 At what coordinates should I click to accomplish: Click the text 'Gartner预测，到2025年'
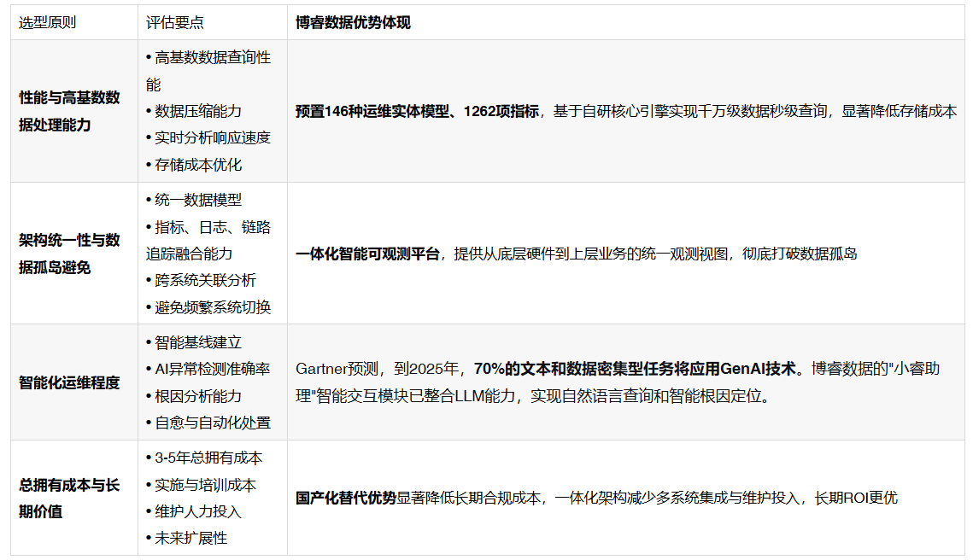click(x=378, y=369)
